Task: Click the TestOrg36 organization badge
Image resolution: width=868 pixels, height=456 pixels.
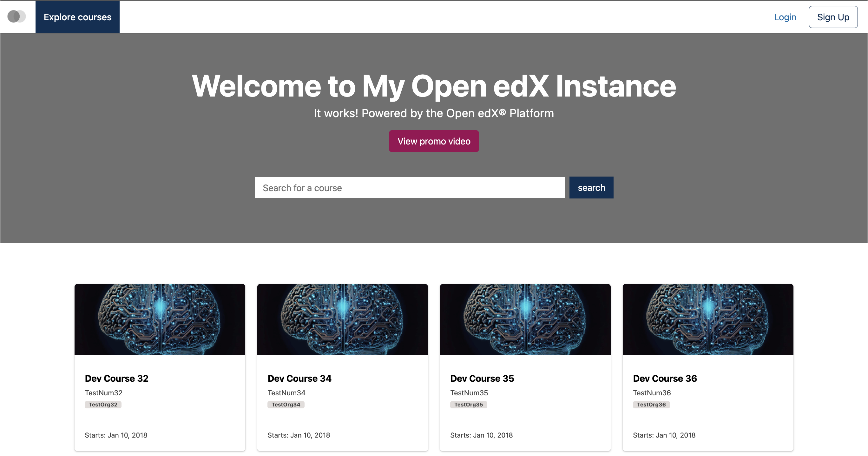Action: click(x=651, y=404)
